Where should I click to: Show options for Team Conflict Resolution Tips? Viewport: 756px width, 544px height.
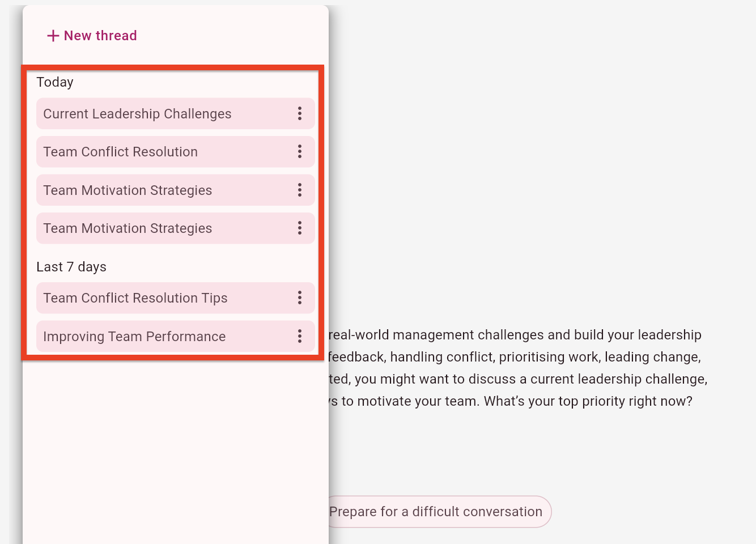300,297
